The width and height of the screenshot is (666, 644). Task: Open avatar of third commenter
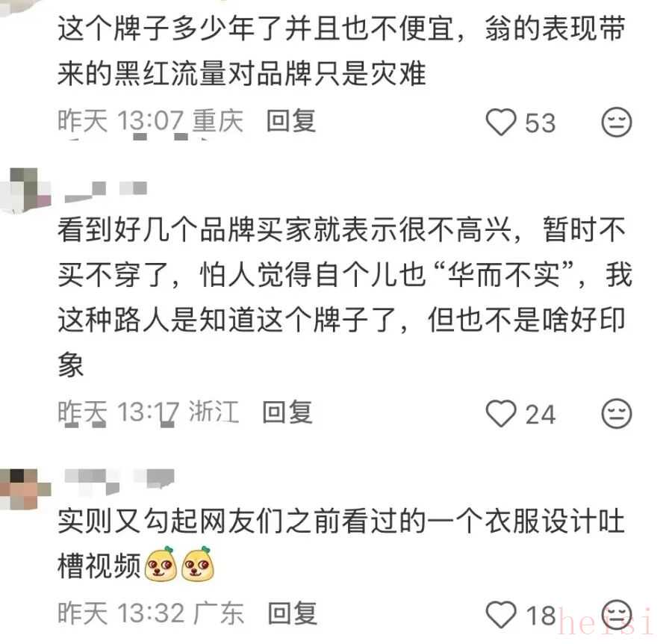click(25, 489)
